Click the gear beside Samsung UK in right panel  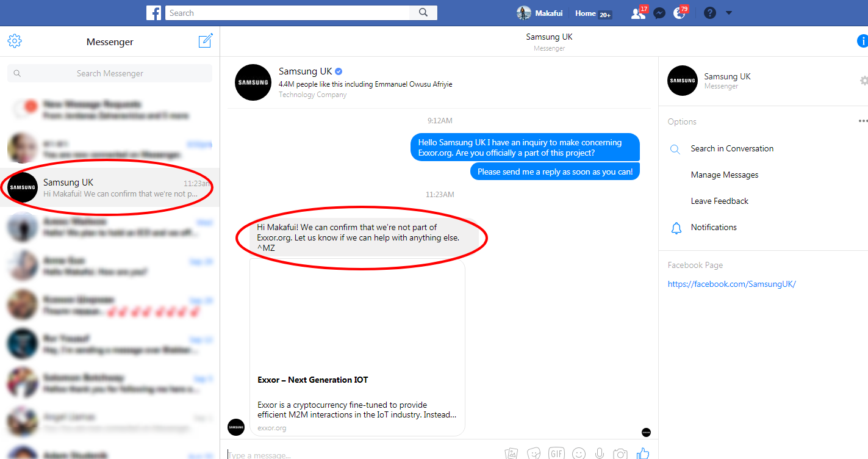pos(864,81)
